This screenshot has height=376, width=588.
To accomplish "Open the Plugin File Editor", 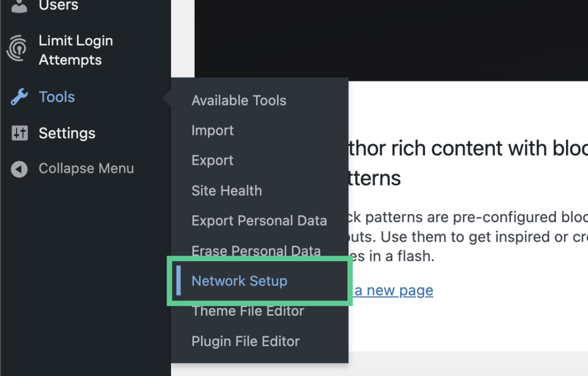I will coord(245,341).
